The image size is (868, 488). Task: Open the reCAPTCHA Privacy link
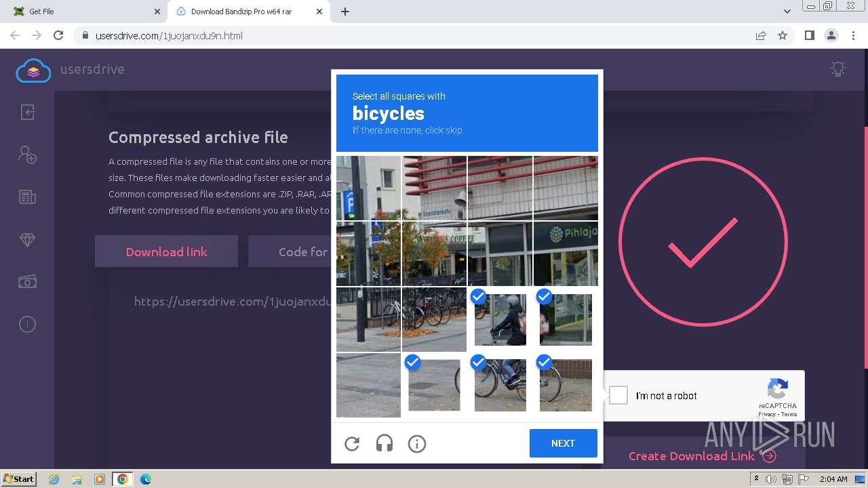tap(767, 414)
